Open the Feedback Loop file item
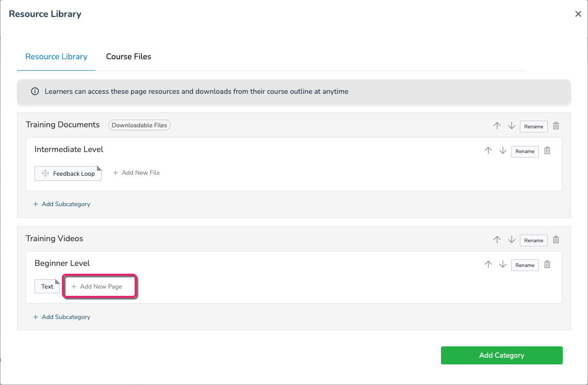The width and height of the screenshot is (588, 385). coord(73,174)
